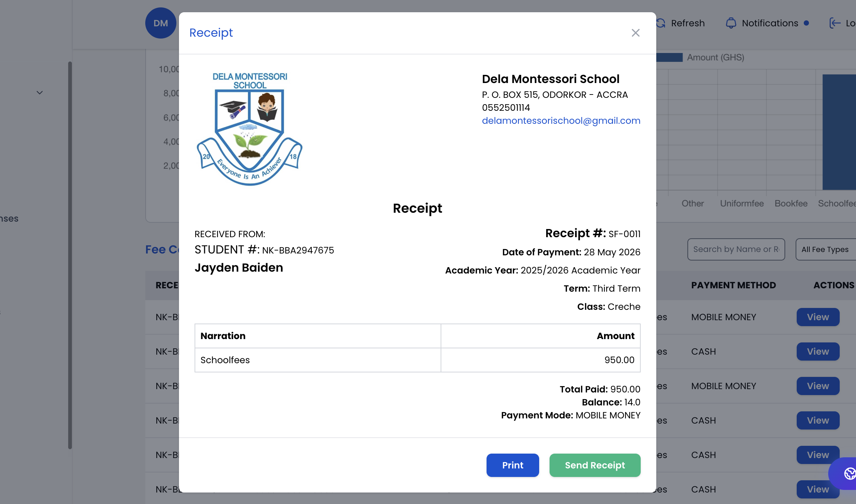The width and height of the screenshot is (856, 504).
Task: Click the student name Jayden Baiden
Action: 239,268
